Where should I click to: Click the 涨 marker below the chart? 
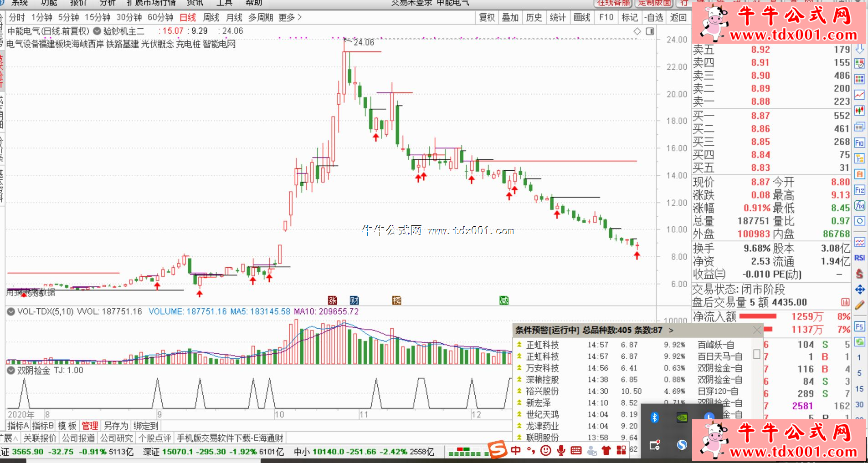(333, 300)
